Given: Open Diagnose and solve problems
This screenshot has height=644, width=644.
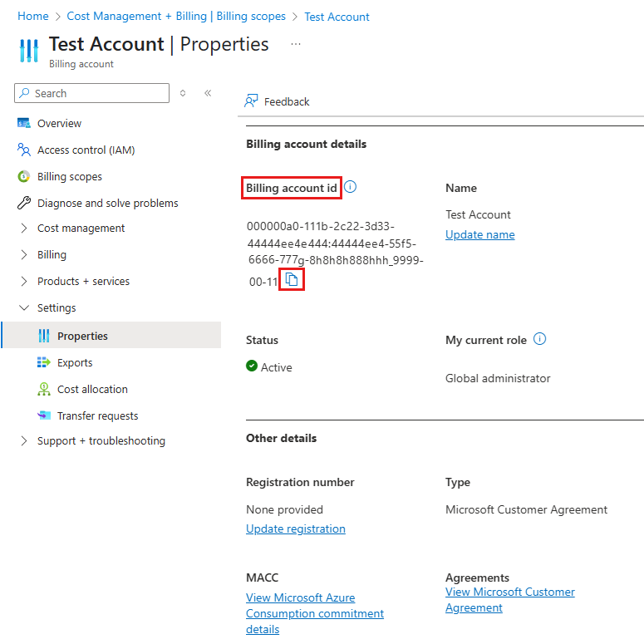Looking at the screenshot, I should coord(107,203).
